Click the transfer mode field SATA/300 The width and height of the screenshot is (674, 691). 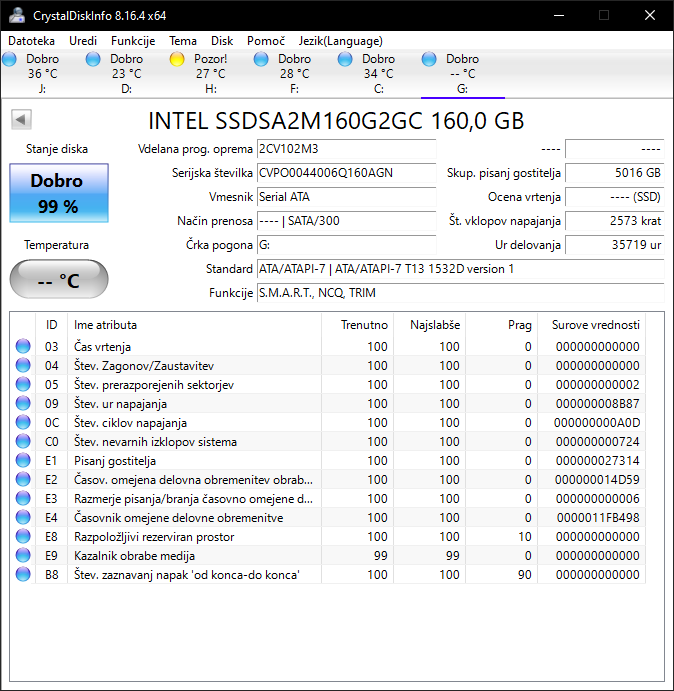[346, 221]
